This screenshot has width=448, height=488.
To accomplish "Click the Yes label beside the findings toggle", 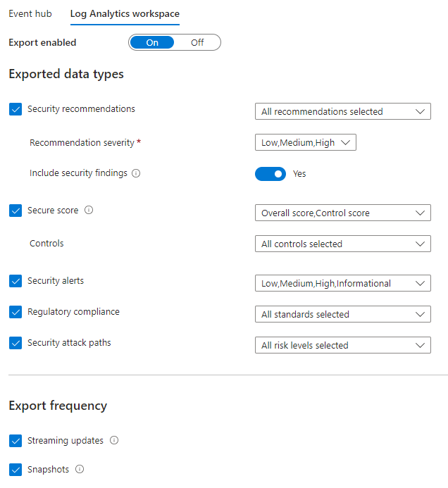I will 299,174.
